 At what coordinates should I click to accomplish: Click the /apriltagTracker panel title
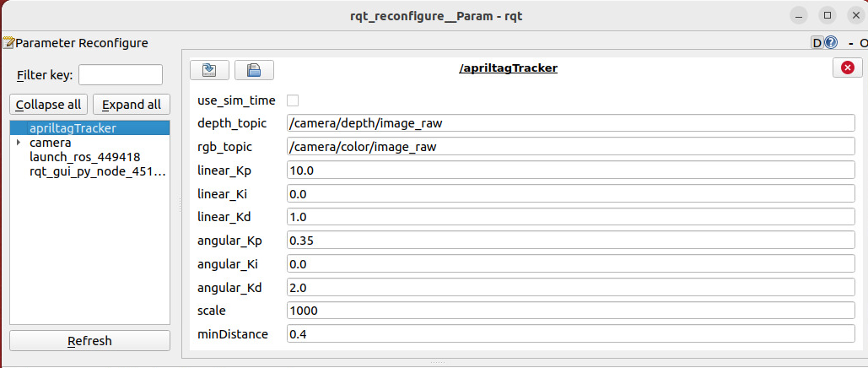point(508,68)
